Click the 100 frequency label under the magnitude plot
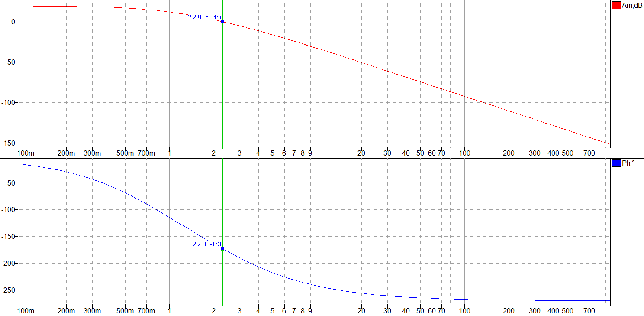This screenshot has height=316, width=644. click(465, 153)
